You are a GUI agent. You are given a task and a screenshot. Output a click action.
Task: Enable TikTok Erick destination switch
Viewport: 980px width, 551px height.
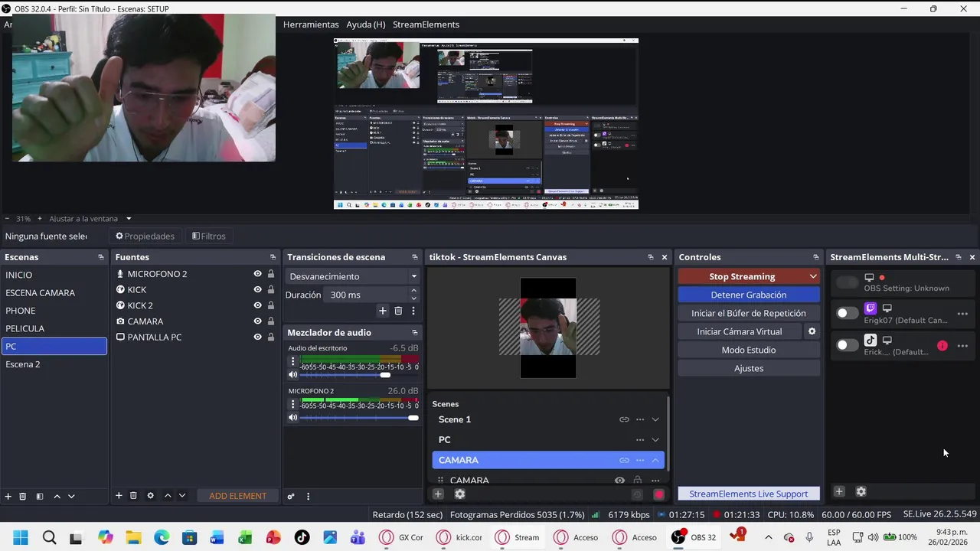847,345
